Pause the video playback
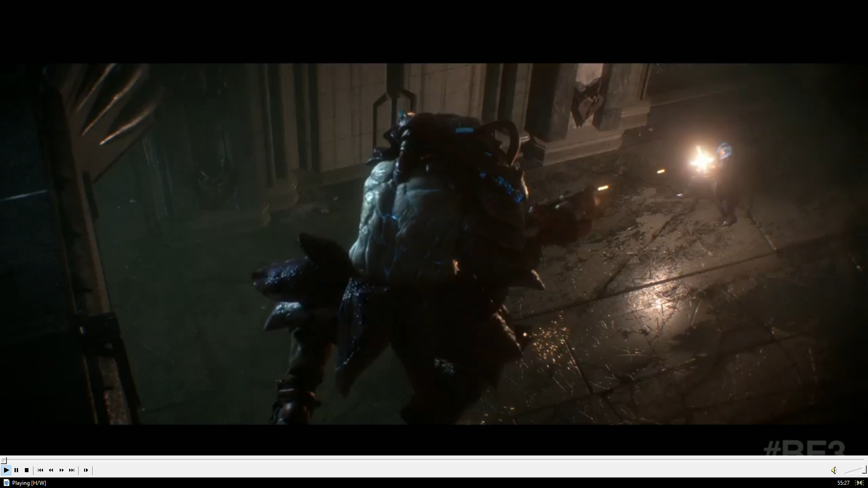 pos(16,470)
